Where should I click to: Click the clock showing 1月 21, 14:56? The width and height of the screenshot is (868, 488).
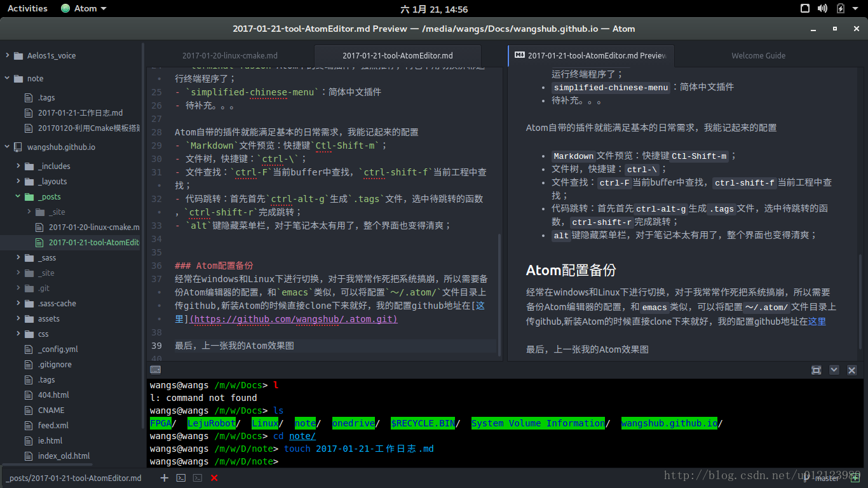coord(434,9)
